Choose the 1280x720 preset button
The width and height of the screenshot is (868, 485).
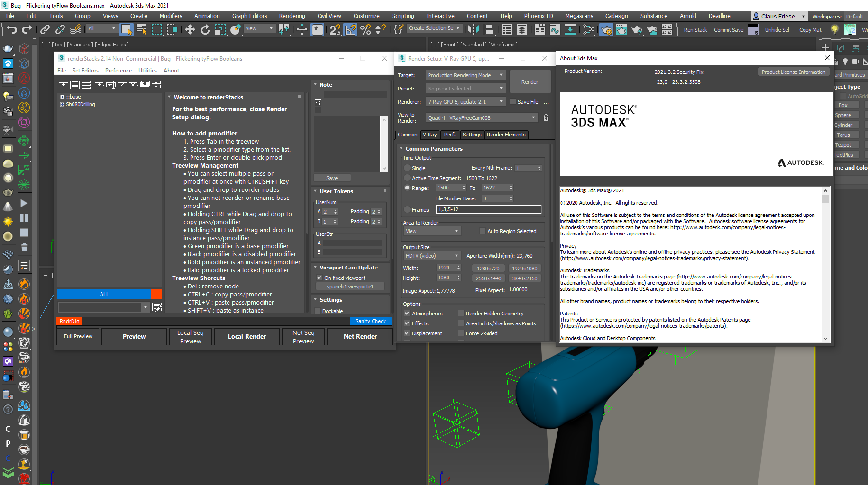[x=488, y=268]
